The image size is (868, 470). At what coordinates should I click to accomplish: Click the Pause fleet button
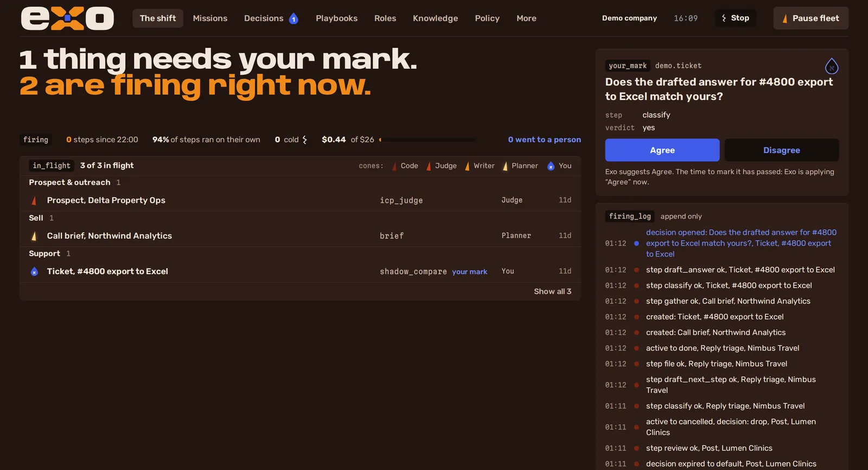(810, 18)
